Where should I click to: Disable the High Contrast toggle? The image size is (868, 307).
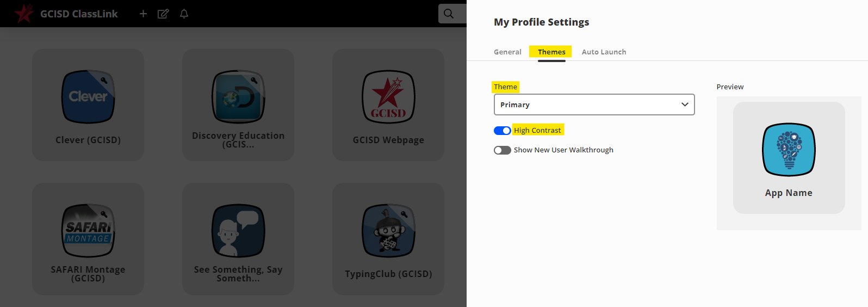pyautogui.click(x=502, y=131)
